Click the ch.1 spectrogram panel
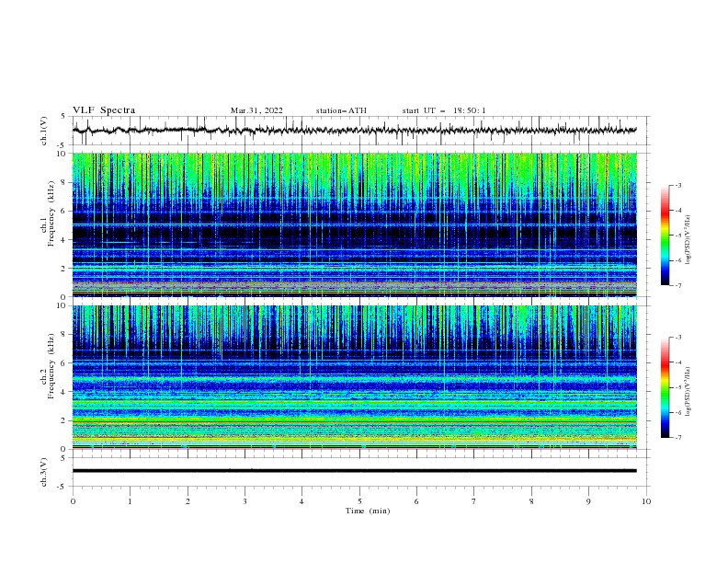The image size is (728, 563). pos(354,224)
